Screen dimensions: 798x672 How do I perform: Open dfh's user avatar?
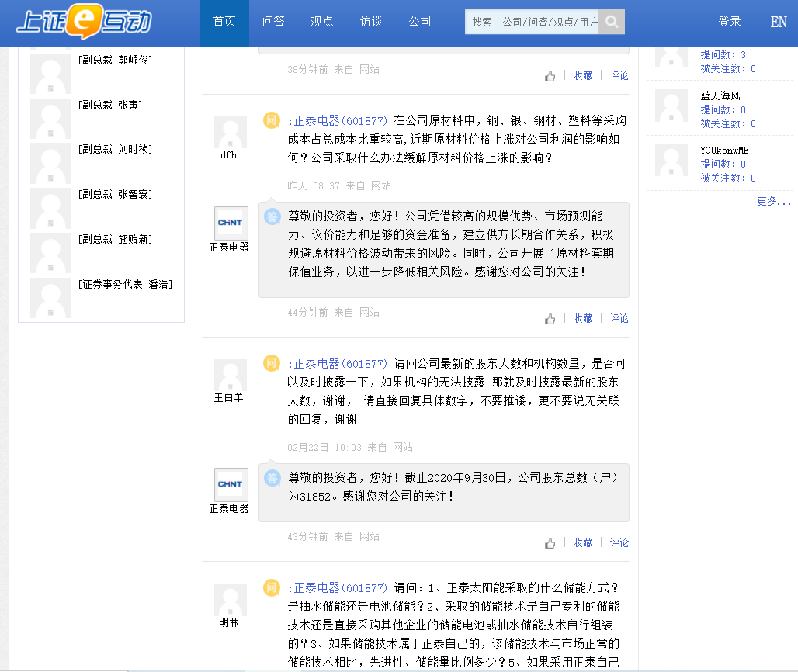pyautogui.click(x=231, y=132)
